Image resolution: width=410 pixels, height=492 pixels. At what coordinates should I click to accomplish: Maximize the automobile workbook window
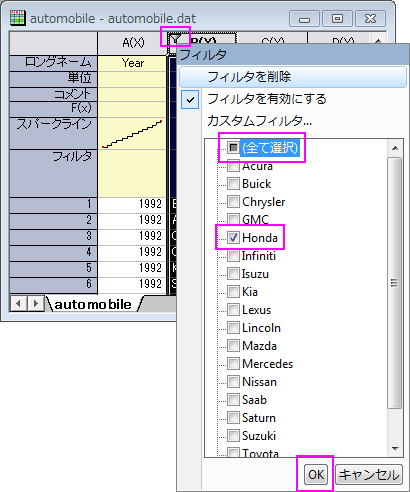337,19
